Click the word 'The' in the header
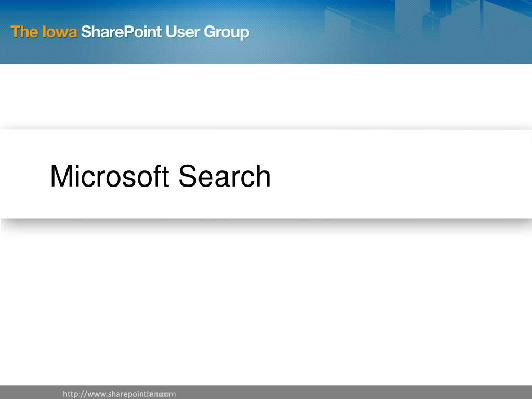This screenshot has height=399, width=532. click(24, 32)
